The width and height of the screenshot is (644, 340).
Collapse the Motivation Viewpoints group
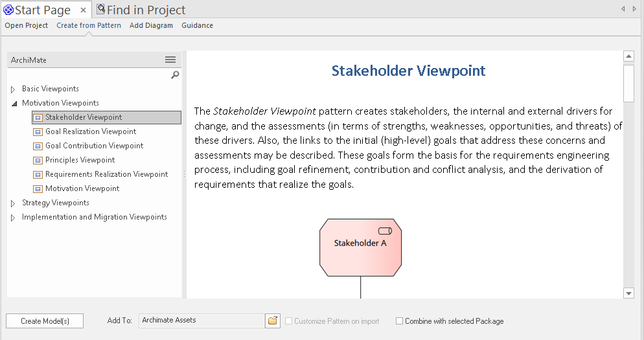[13, 103]
